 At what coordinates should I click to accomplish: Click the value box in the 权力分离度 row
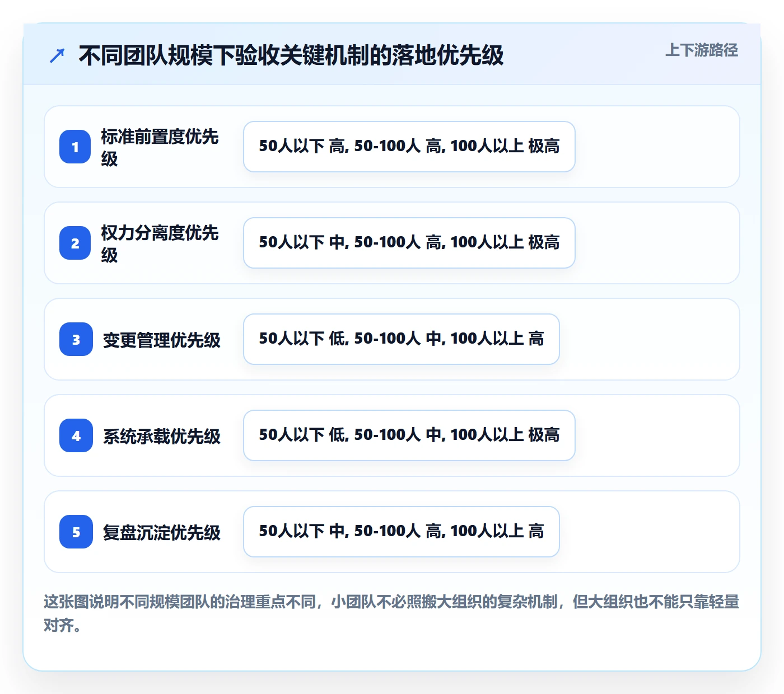click(x=409, y=243)
